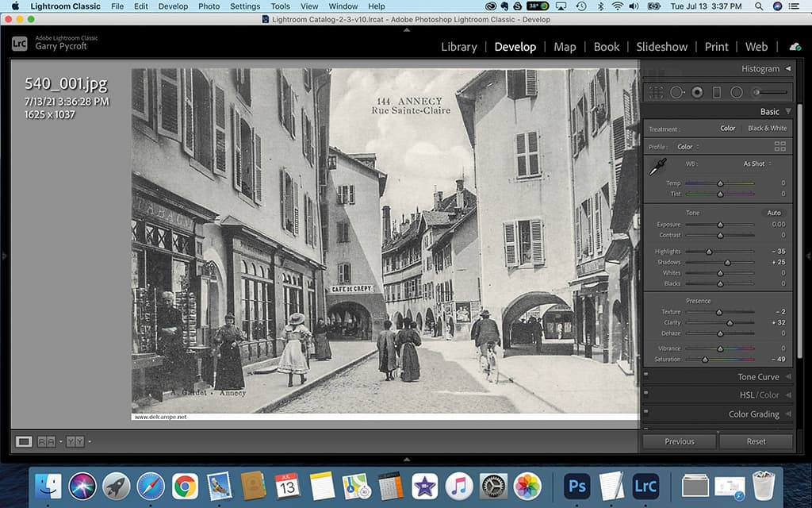Open Photoshop from the Dock
Image resolution: width=812 pixels, height=508 pixels.
(577, 487)
